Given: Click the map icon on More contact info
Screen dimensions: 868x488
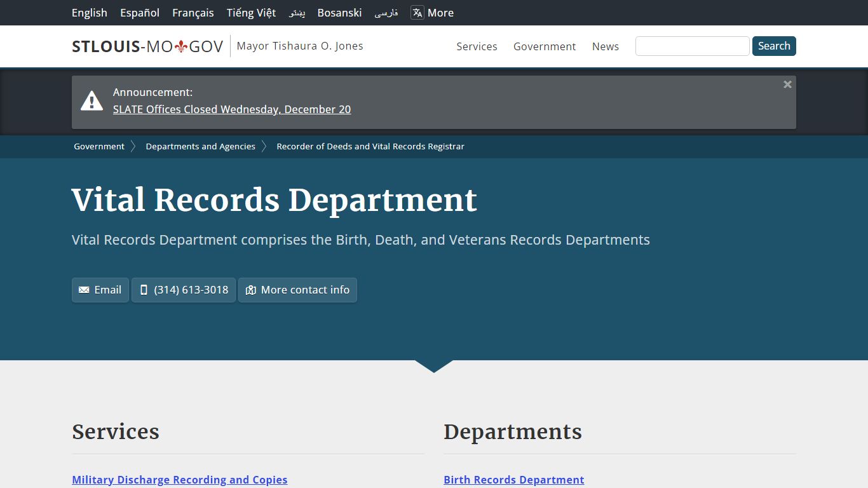Looking at the screenshot, I should point(251,290).
